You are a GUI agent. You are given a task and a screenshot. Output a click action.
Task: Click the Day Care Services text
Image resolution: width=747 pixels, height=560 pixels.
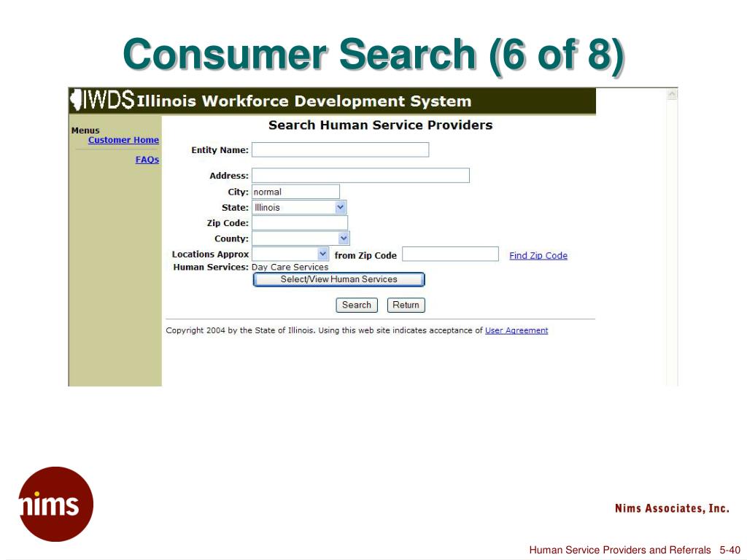point(290,267)
